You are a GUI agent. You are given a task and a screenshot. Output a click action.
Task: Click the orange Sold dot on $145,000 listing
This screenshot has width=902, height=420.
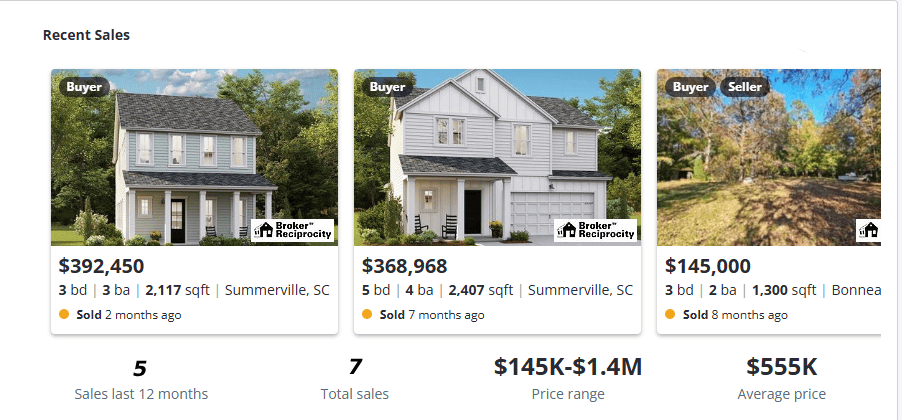pos(671,314)
